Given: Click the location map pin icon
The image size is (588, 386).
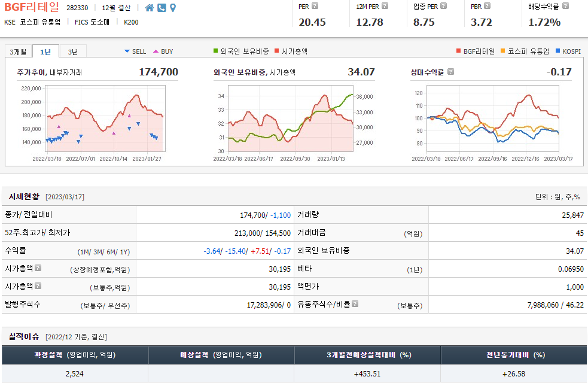Looking at the screenshot, I should pyautogui.click(x=173, y=8).
